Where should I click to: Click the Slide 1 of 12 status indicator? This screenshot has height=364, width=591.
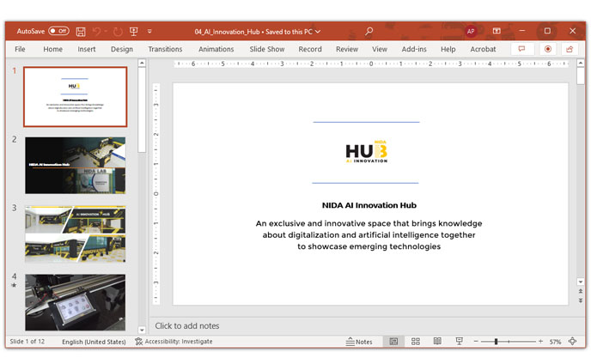[x=27, y=342]
